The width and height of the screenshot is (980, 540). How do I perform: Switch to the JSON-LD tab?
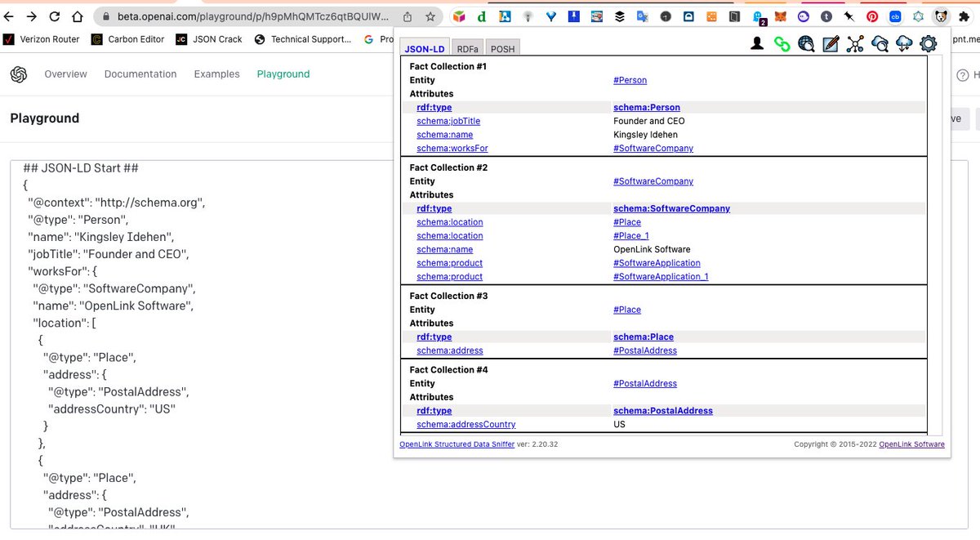pos(425,48)
